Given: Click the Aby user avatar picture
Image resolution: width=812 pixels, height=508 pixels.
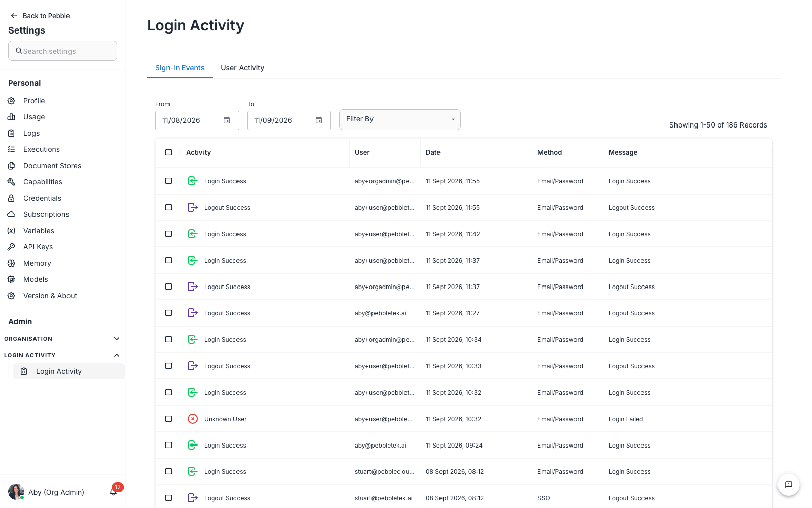Looking at the screenshot, I should tap(16, 492).
